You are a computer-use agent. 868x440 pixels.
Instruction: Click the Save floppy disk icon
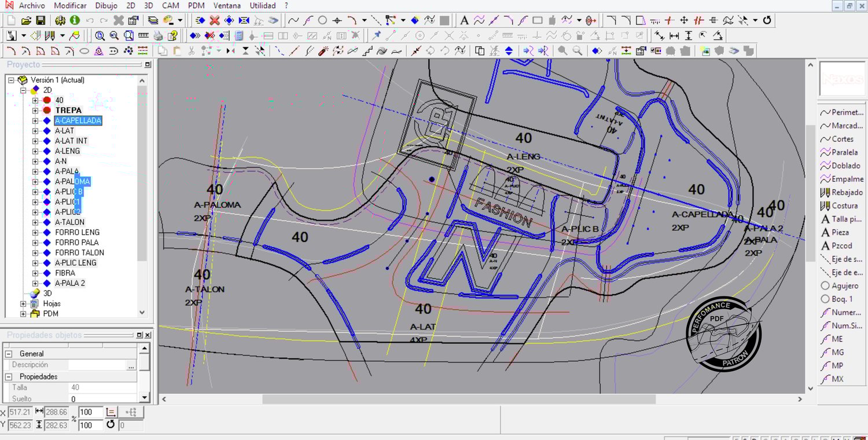coord(41,20)
